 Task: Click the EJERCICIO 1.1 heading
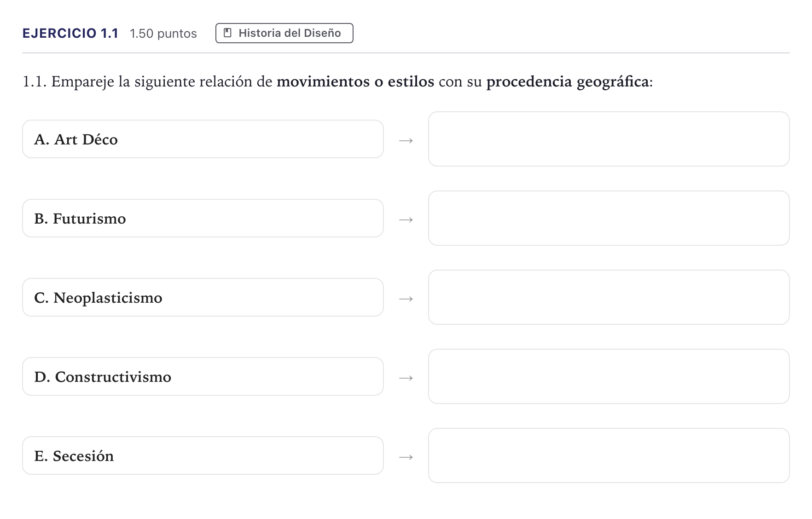click(70, 33)
